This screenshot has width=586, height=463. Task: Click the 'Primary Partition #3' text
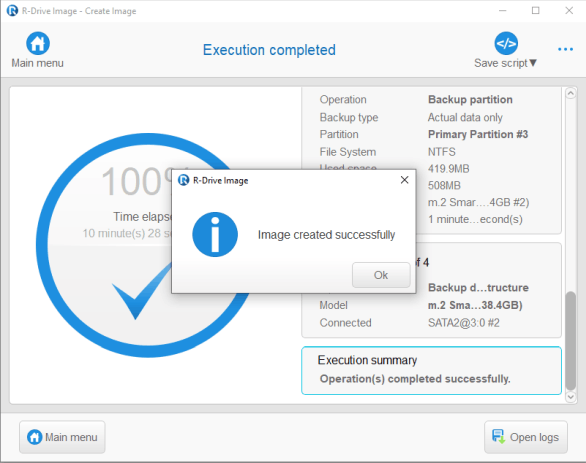[x=478, y=134]
